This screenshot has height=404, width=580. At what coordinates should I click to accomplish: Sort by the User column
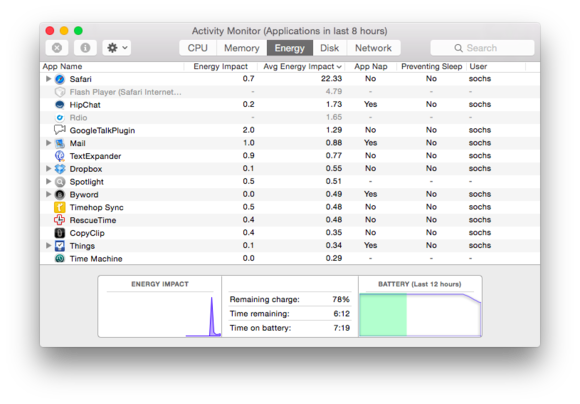pyautogui.click(x=496, y=67)
